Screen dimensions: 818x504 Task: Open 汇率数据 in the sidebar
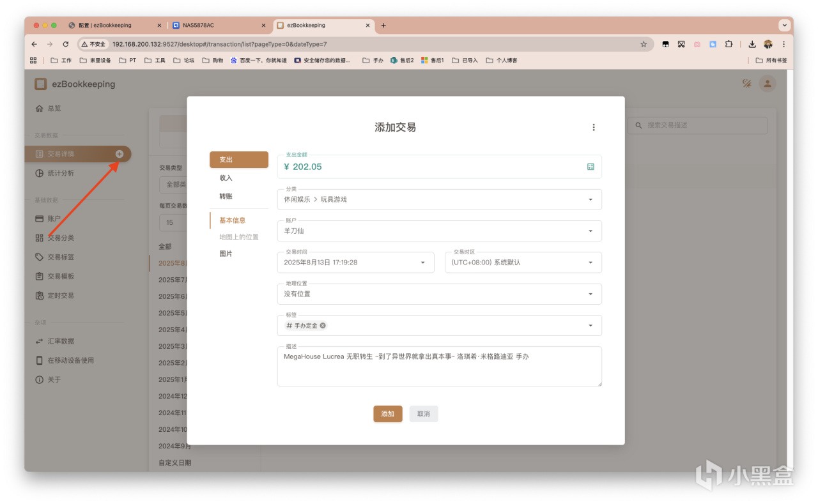click(55, 341)
